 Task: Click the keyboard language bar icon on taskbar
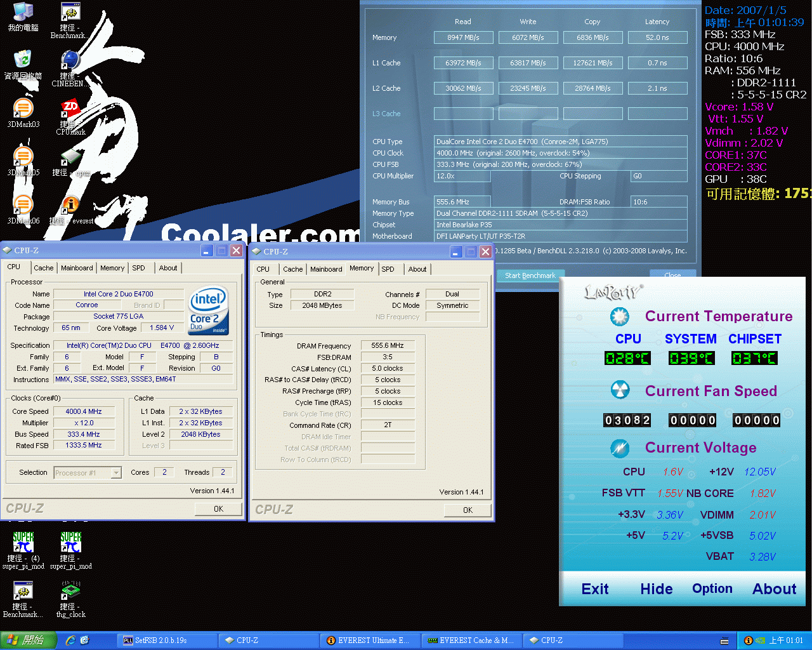tap(724, 641)
